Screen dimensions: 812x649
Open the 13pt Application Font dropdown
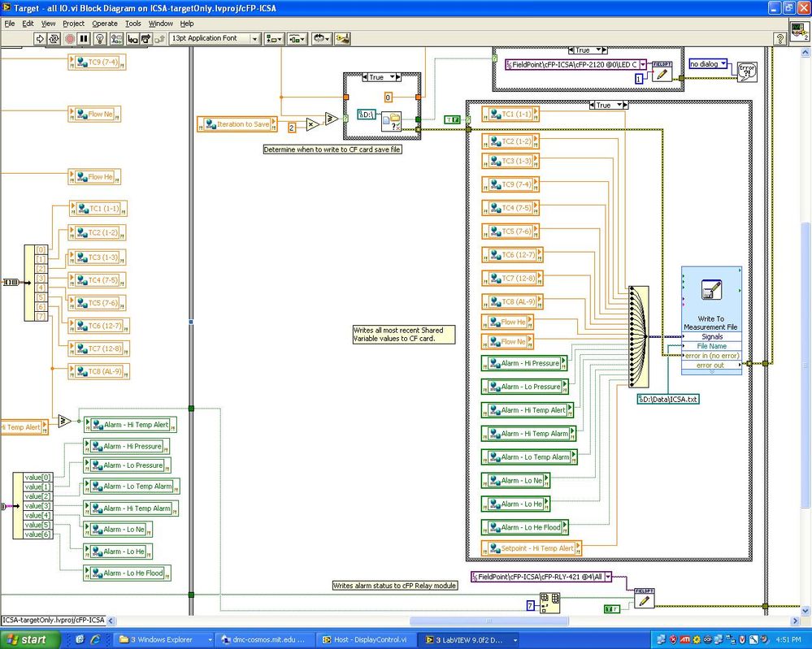pos(215,38)
